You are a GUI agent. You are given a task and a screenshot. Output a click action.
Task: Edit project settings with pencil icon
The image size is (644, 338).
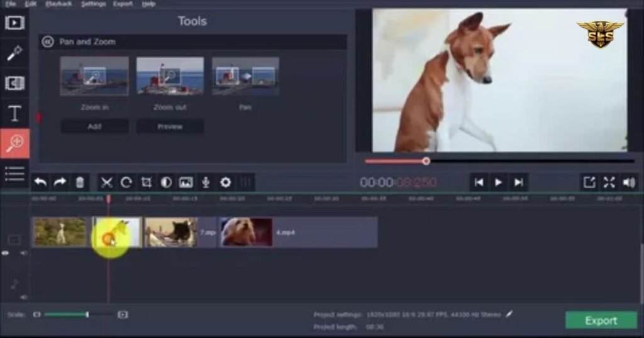pyautogui.click(x=509, y=313)
